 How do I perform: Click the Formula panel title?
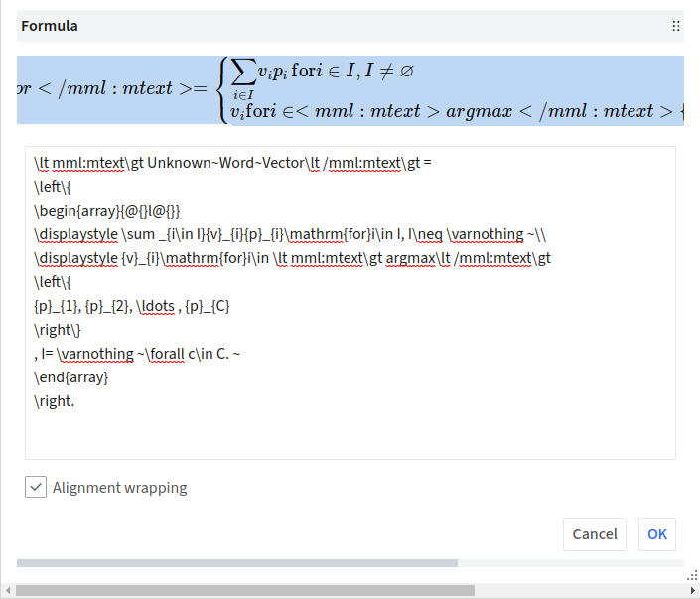tap(50, 26)
